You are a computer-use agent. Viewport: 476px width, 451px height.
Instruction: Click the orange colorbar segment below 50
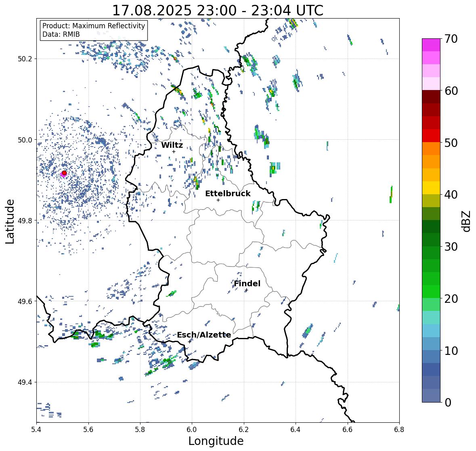(431, 149)
